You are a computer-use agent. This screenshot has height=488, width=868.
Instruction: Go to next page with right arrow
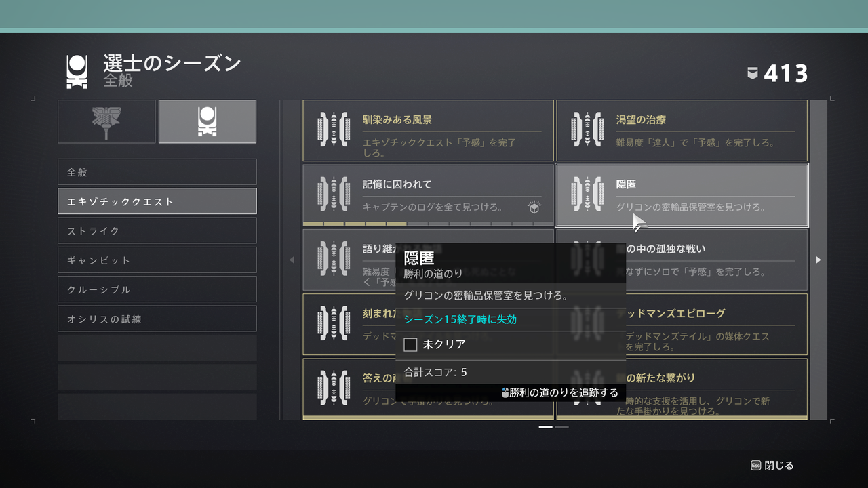click(818, 260)
